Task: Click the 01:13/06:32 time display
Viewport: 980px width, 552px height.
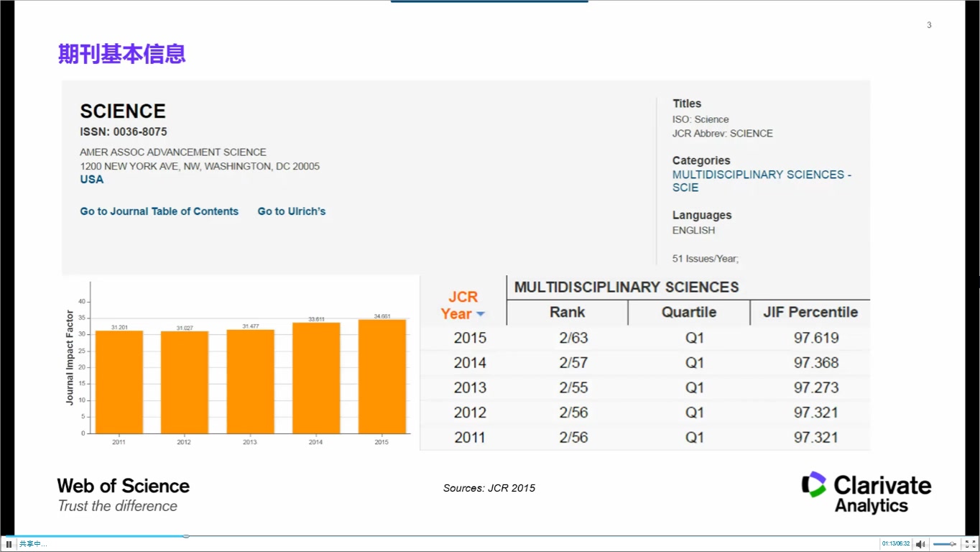Action: (x=896, y=544)
